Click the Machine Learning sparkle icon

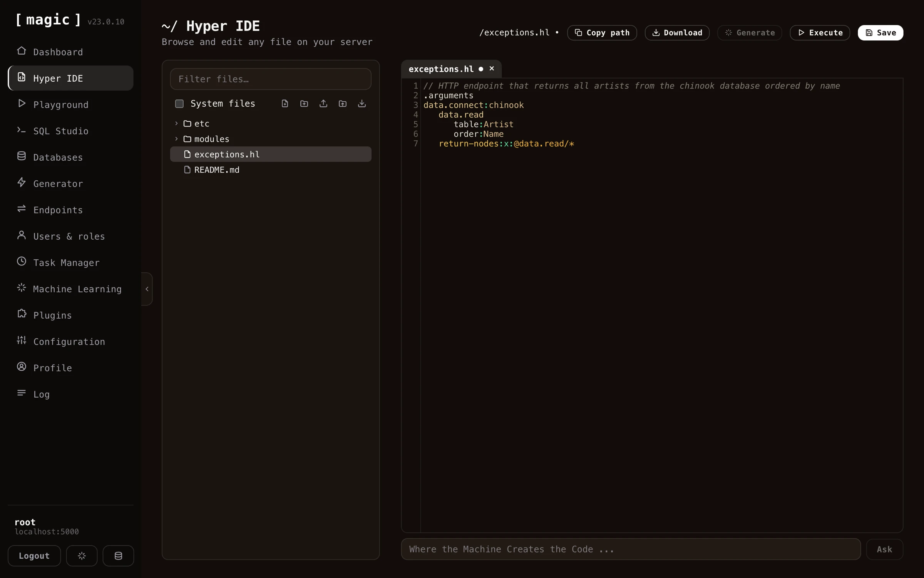22,288
